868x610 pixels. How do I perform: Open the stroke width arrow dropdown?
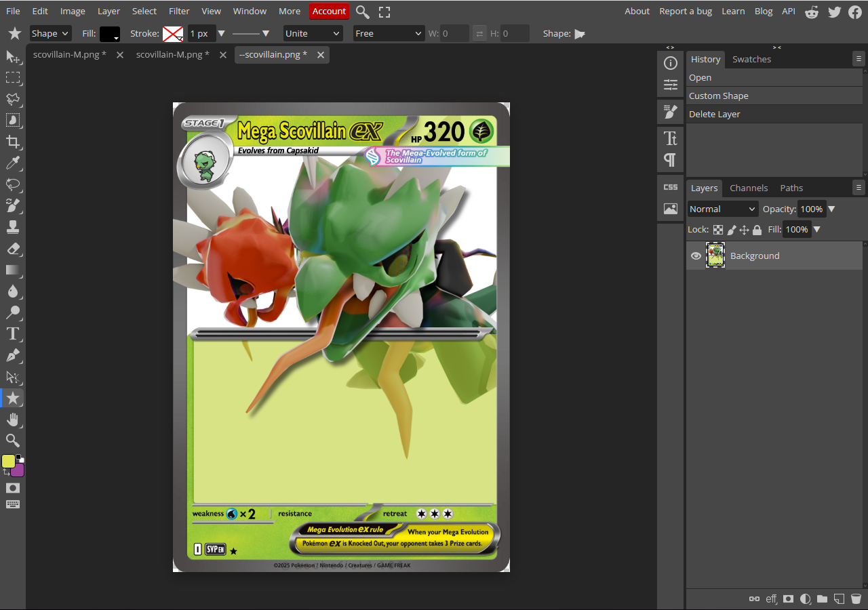221,33
